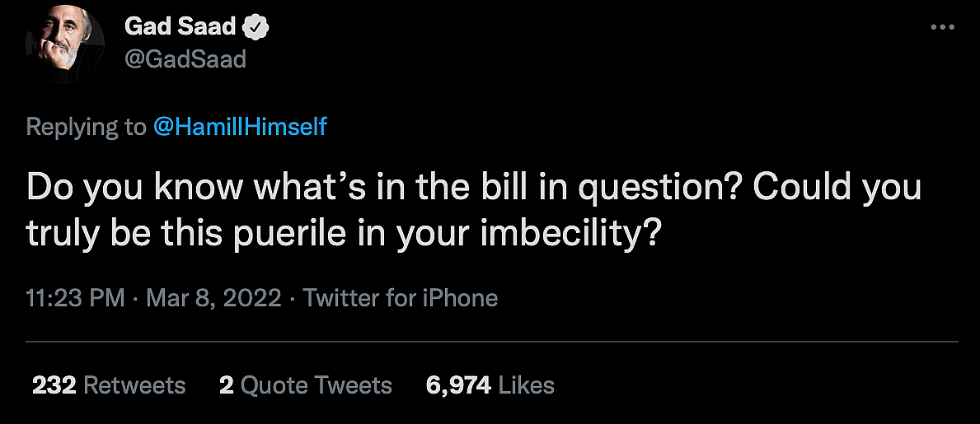Click the verified badge beside Gad Saad
Screen dimensions: 980x424
point(258,27)
